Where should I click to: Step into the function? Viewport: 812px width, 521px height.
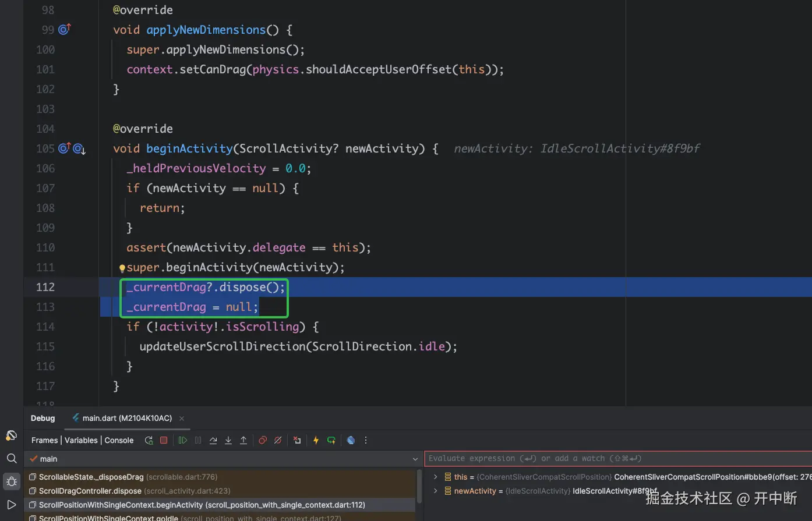[x=228, y=441]
